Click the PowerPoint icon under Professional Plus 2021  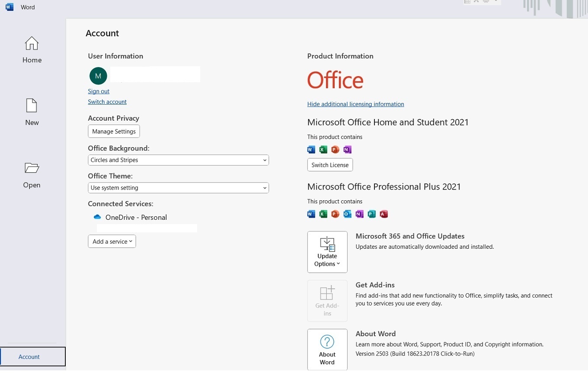[x=335, y=214]
